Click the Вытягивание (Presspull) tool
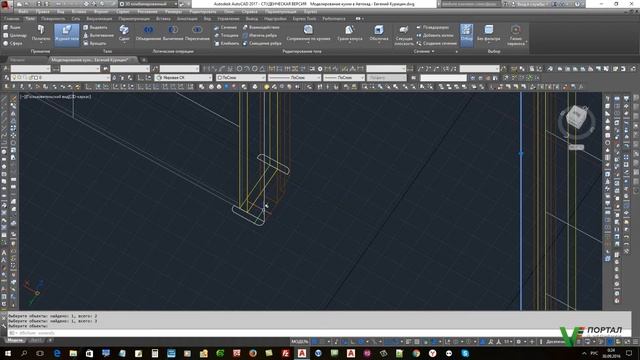The height and width of the screenshot is (360, 640). (x=98, y=36)
